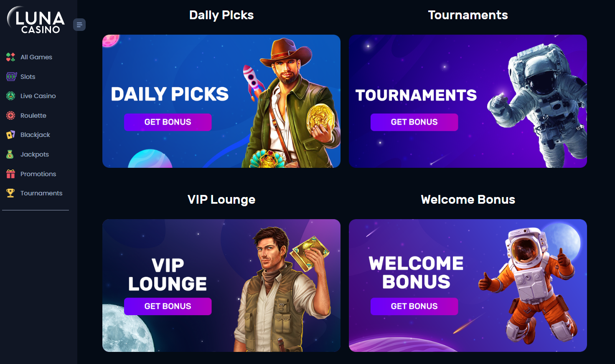Click the VIP Lounge section heading
Image resolution: width=615 pixels, height=364 pixels.
(221, 200)
